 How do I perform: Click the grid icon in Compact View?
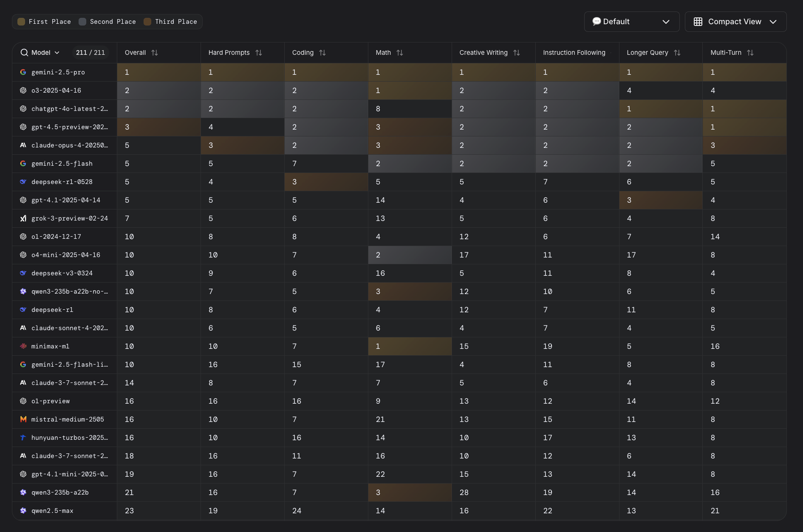point(698,22)
